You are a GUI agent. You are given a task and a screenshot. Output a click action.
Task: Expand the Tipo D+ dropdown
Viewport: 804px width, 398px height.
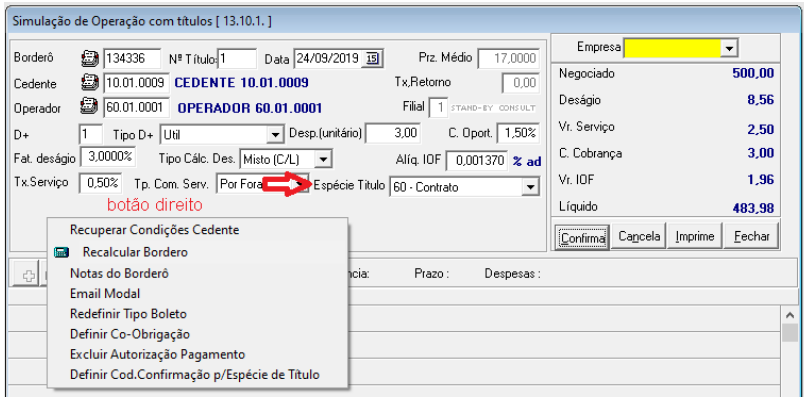pos(276,135)
